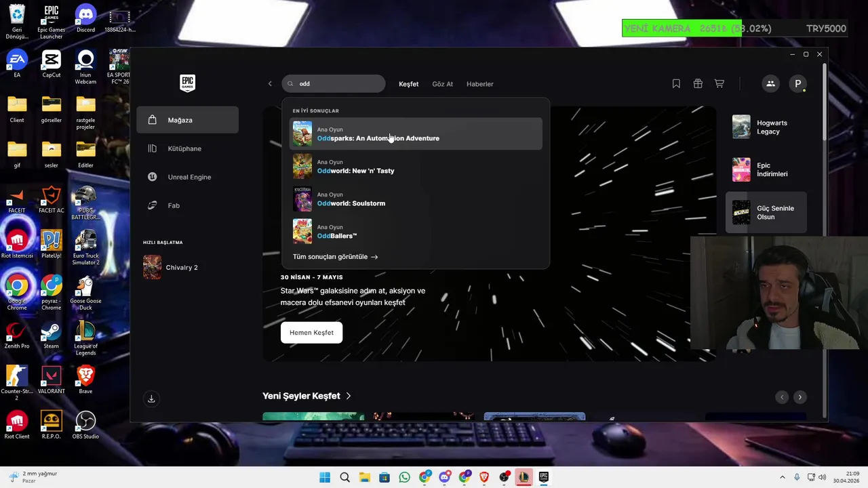
Task: Open the Fab section in sidebar
Action: pos(187,205)
